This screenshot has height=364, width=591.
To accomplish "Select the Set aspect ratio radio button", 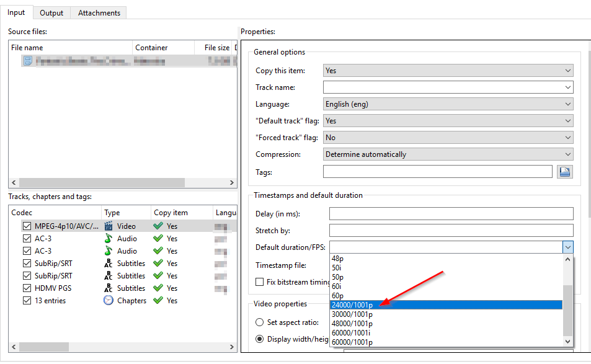I will (260, 322).
